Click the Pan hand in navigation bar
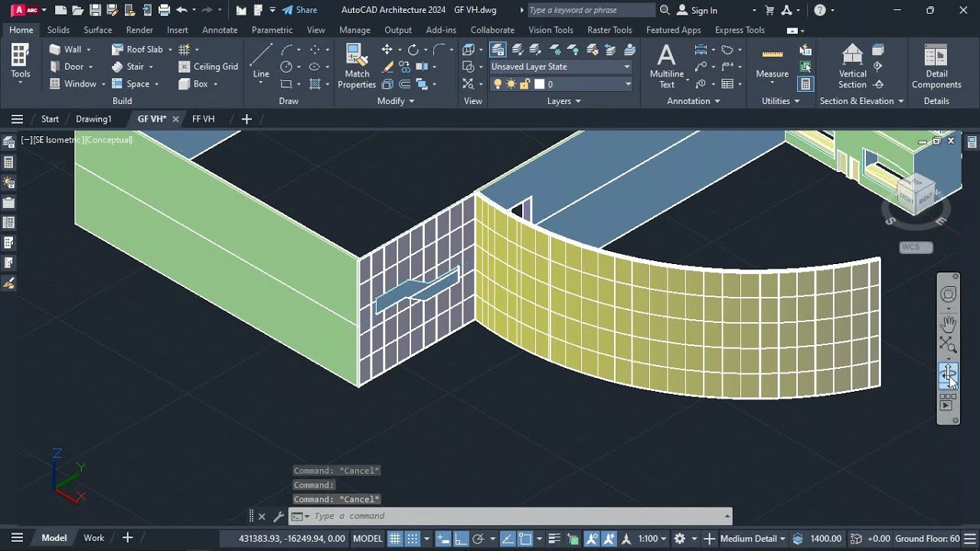Image resolution: width=980 pixels, height=551 pixels. (949, 323)
